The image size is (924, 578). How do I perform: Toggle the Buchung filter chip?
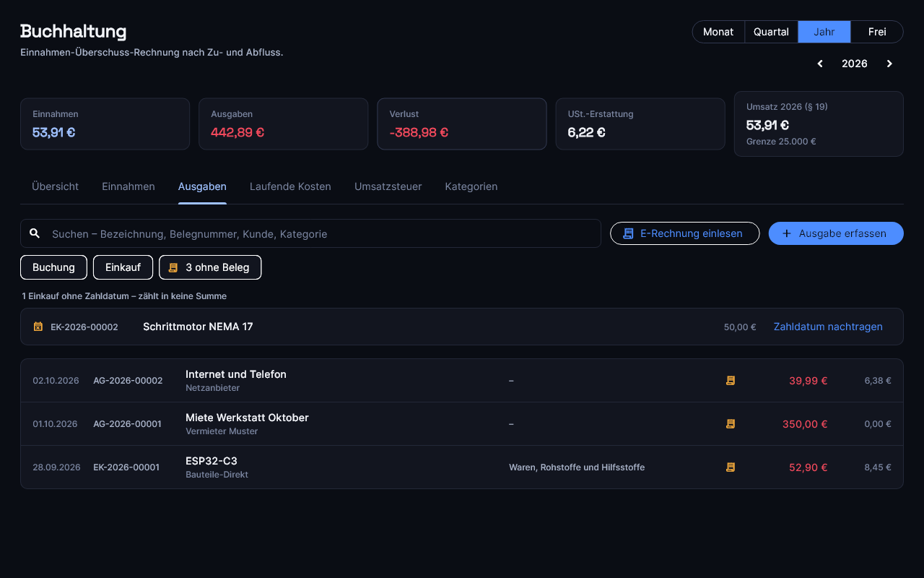click(x=53, y=267)
